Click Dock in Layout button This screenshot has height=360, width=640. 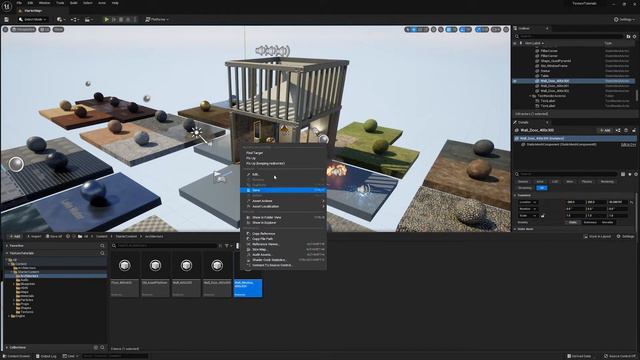pyautogui.click(x=597, y=236)
